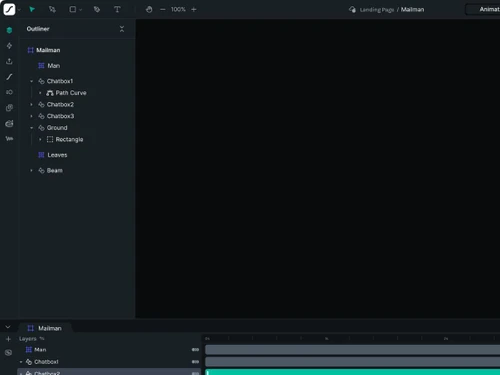Switch to Mailman timeline tab
Screen dimensions: 500x375
(45, 328)
